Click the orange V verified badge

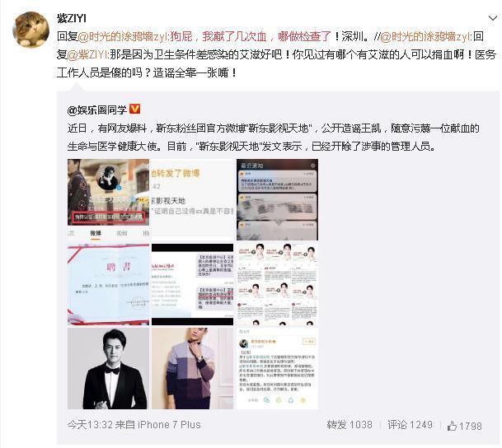pyautogui.click(x=135, y=109)
